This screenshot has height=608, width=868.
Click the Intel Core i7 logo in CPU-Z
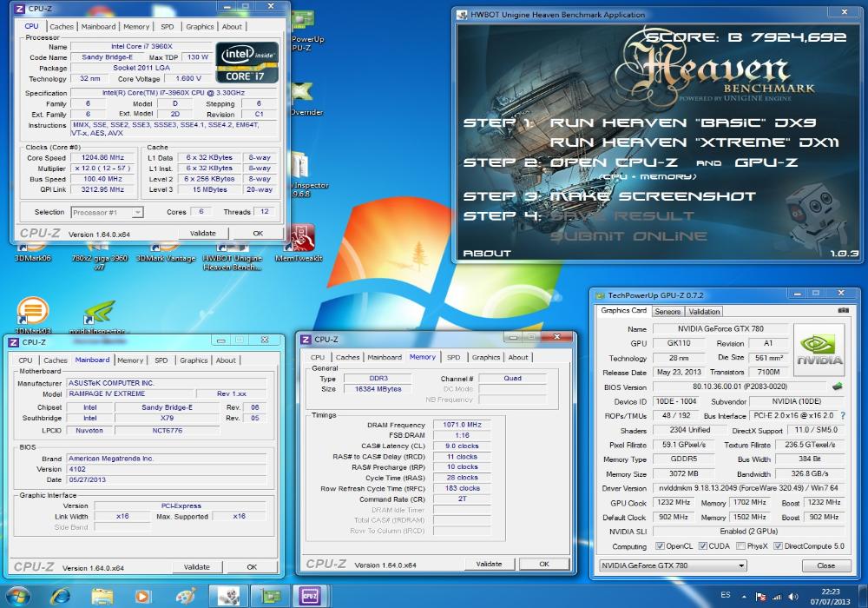(x=247, y=62)
